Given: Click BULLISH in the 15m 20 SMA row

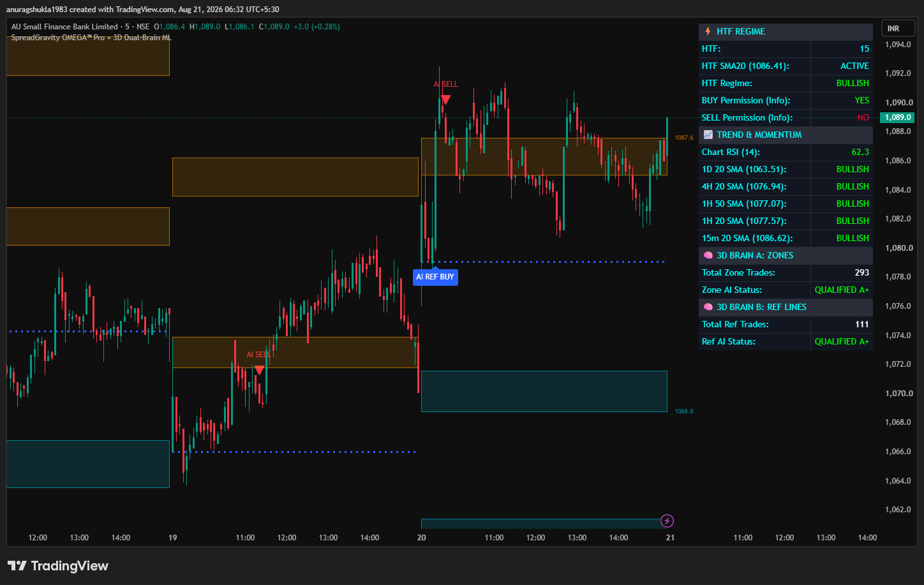Looking at the screenshot, I should coord(853,238).
